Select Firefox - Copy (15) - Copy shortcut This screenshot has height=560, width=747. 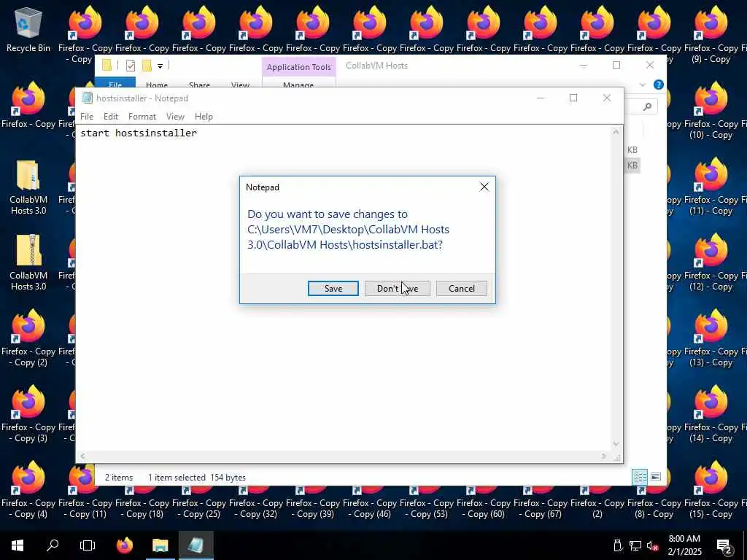(x=711, y=489)
